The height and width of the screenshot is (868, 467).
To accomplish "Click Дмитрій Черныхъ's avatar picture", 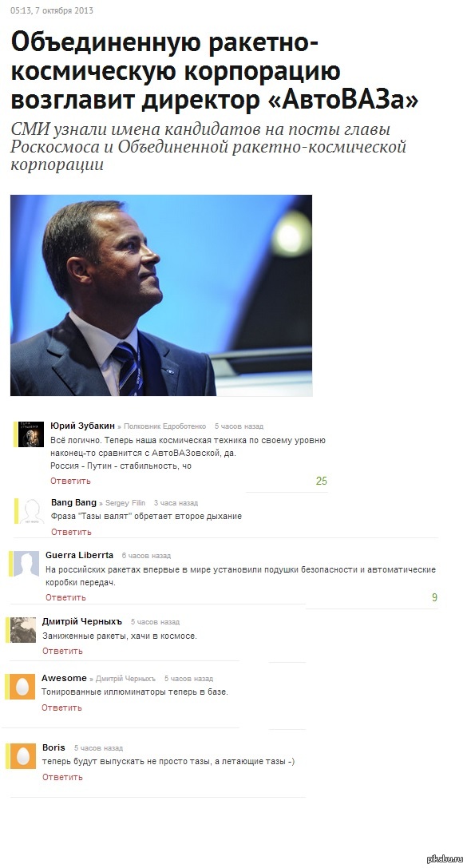I will 23,630.
